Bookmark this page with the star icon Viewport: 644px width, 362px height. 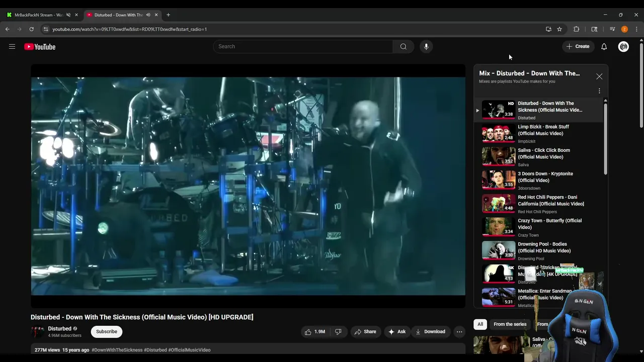point(559,29)
